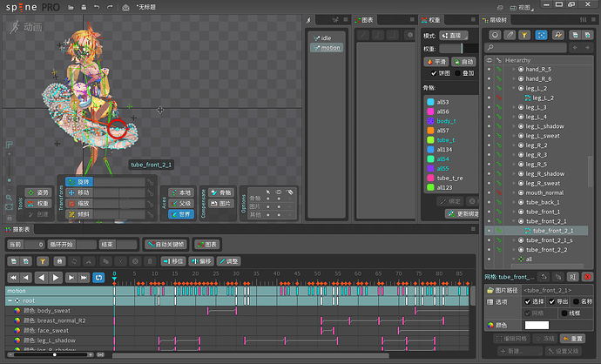Click the white 颜色 color swatch

click(x=537, y=326)
